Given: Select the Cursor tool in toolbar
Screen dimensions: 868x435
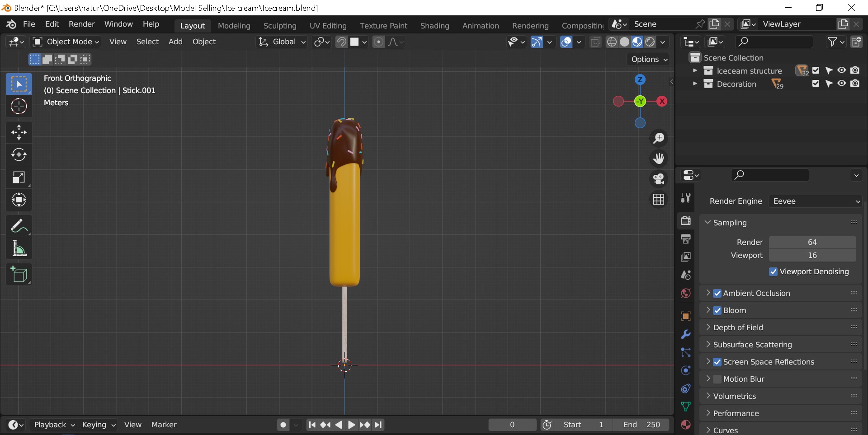Looking at the screenshot, I should [x=19, y=106].
